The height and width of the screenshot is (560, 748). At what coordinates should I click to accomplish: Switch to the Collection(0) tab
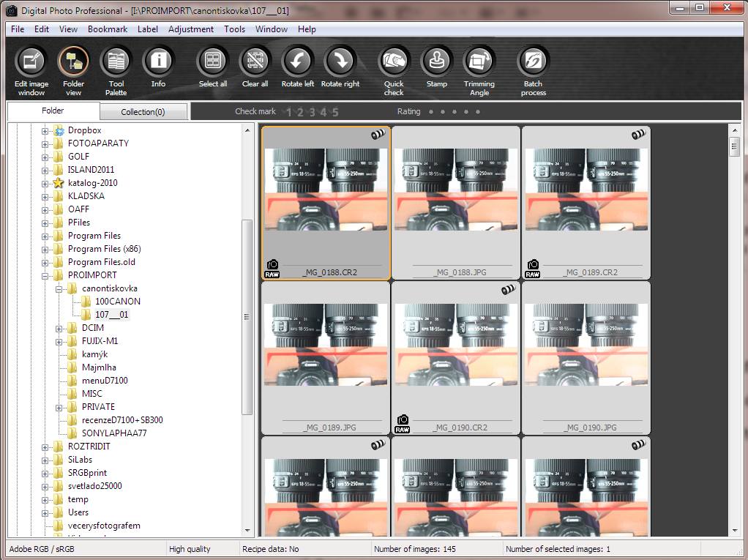pos(143,111)
